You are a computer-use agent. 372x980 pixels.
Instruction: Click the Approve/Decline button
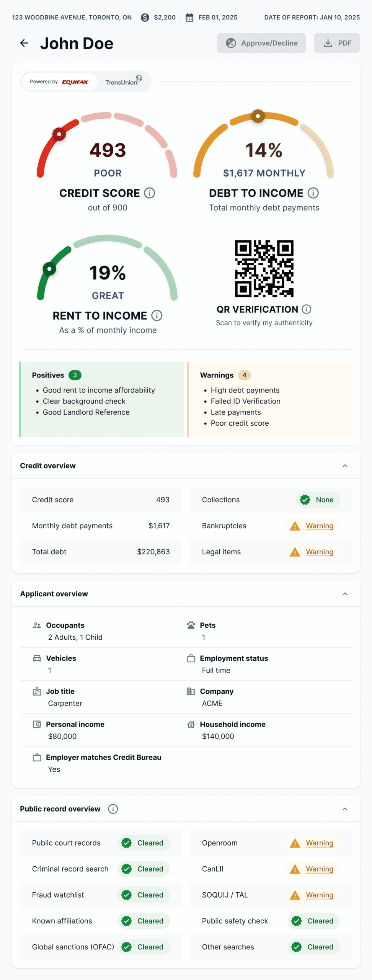pos(261,43)
